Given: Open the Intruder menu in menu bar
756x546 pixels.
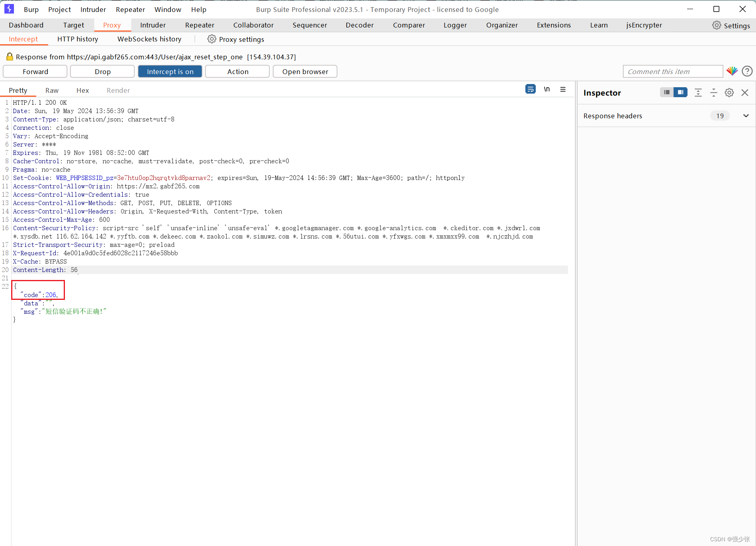Looking at the screenshot, I should (93, 10).
